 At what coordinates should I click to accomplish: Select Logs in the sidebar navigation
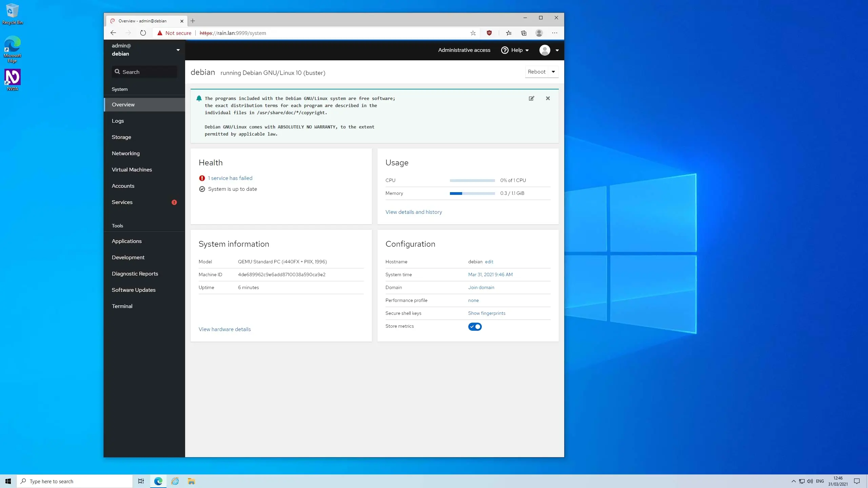pyautogui.click(x=118, y=121)
